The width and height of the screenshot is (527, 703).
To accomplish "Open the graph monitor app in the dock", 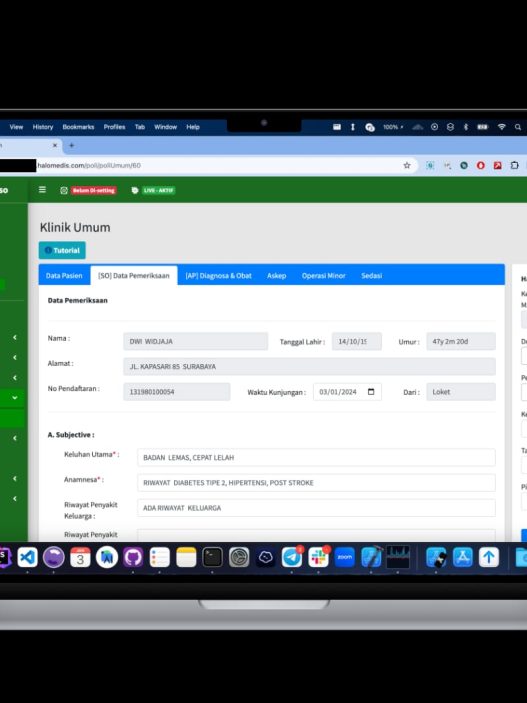I will point(398,557).
